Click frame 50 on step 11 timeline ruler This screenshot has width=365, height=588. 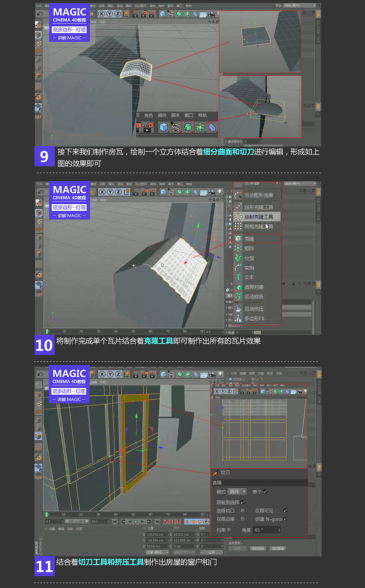pyautogui.click(x=133, y=514)
